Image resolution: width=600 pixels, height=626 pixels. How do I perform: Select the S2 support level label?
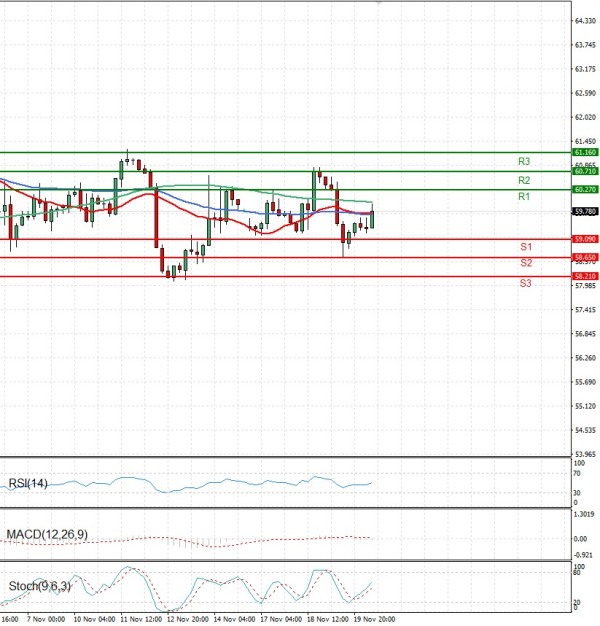pyautogui.click(x=525, y=262)
